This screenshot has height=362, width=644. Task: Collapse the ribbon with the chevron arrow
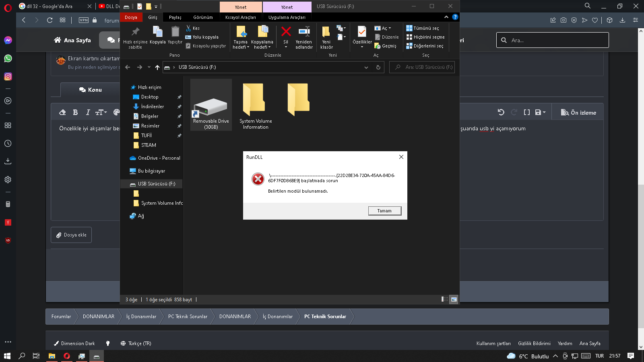[446, 17]
